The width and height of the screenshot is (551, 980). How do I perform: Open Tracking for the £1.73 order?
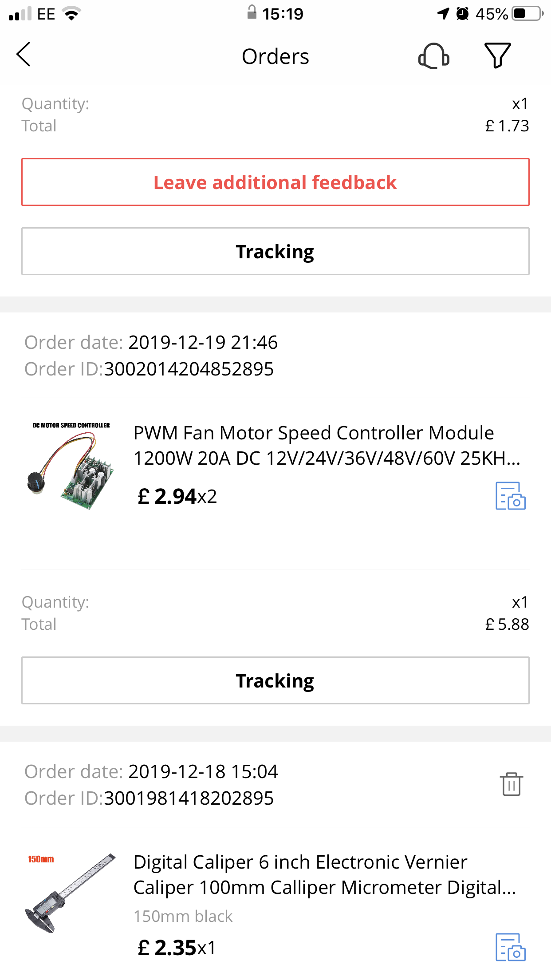(275, 251)
